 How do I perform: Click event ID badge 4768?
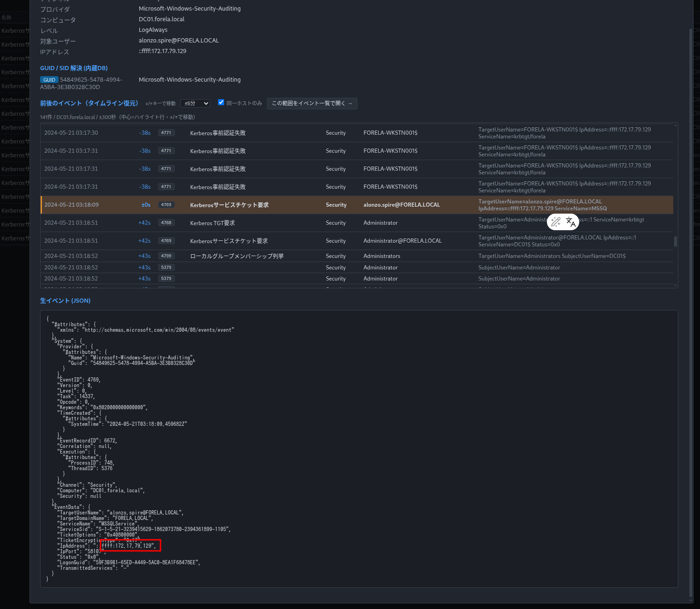tap(166, 223)
